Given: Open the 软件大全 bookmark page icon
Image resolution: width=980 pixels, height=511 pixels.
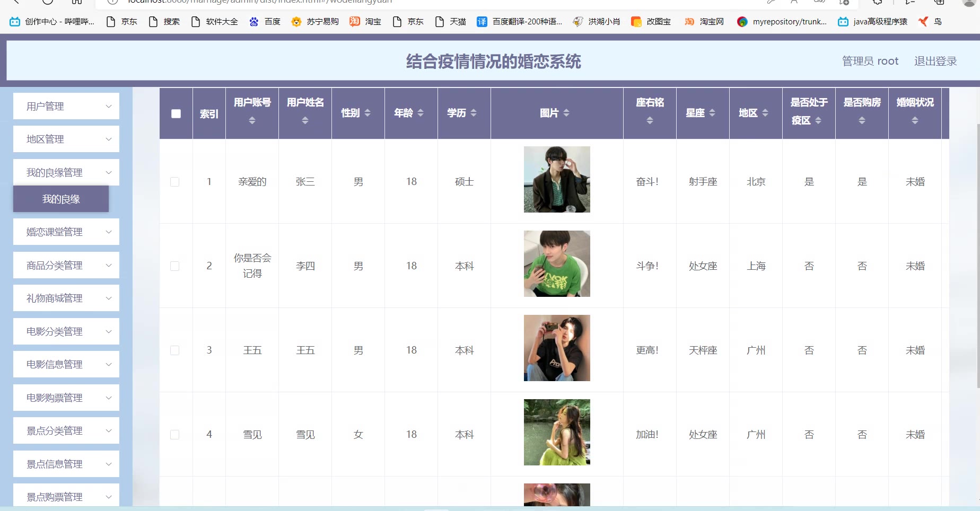Looking at the screenshot, I should pyautogui.click(x=196, y=22).
